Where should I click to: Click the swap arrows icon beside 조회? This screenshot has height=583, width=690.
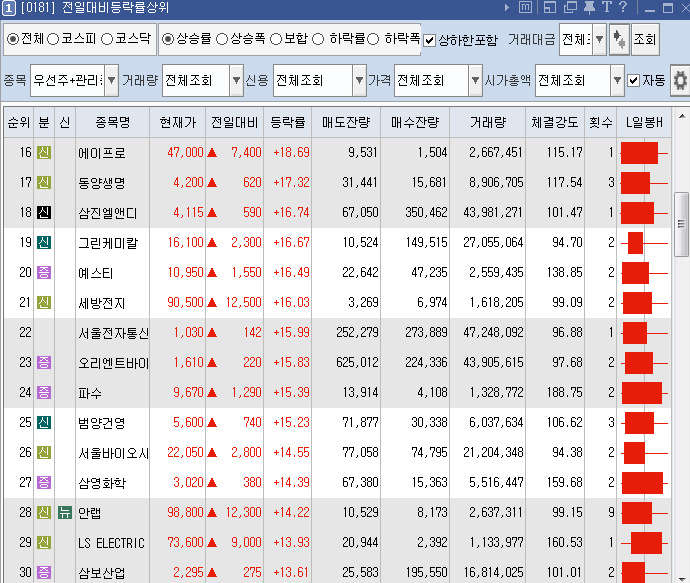(619, 40)
